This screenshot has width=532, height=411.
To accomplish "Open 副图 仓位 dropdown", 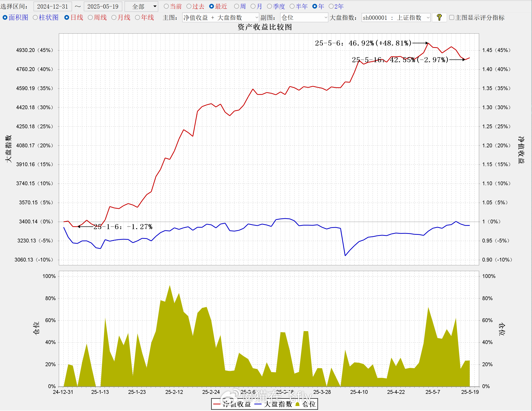I will [x=304, y=18].
